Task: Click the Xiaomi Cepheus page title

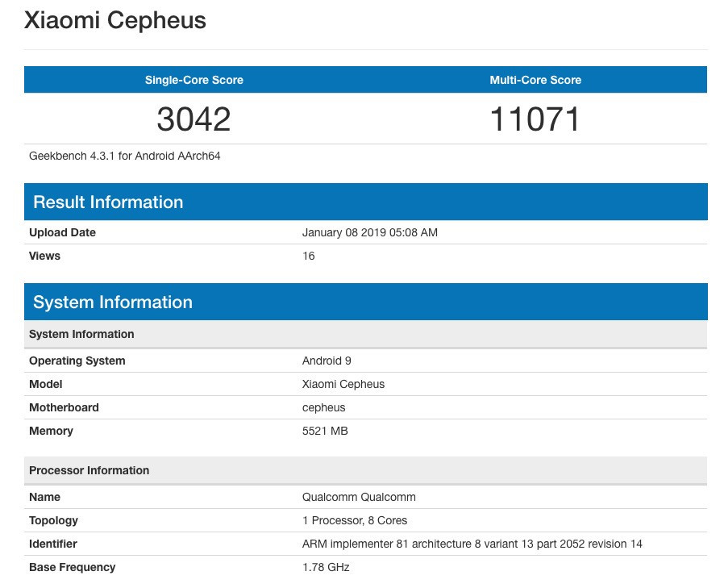Action: coord(114,20)
